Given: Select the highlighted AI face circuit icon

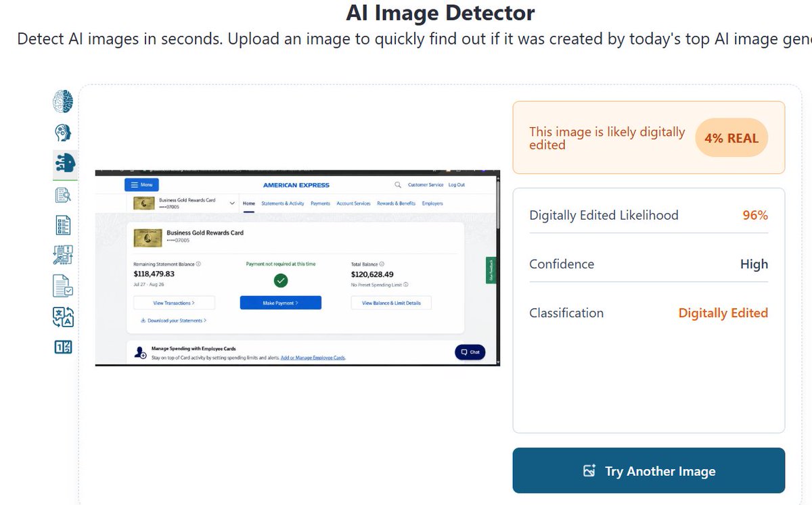Looking at the screenshot, I should coord(65,162).
